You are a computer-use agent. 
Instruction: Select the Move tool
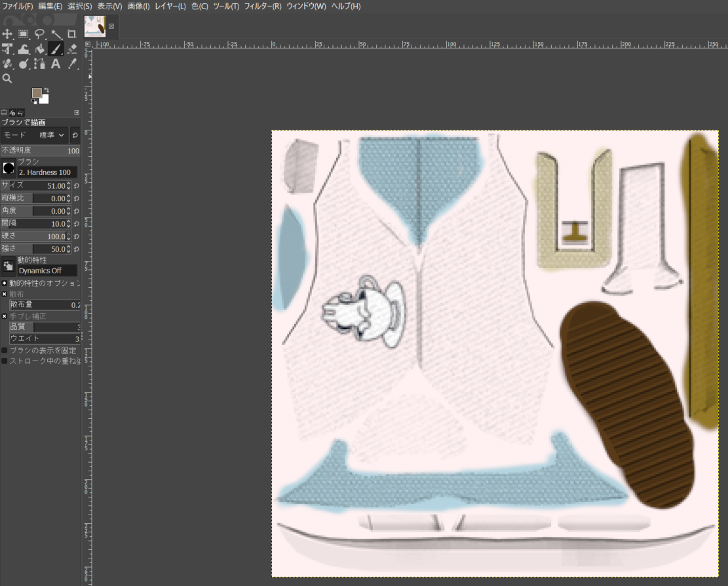coord(7,33)
